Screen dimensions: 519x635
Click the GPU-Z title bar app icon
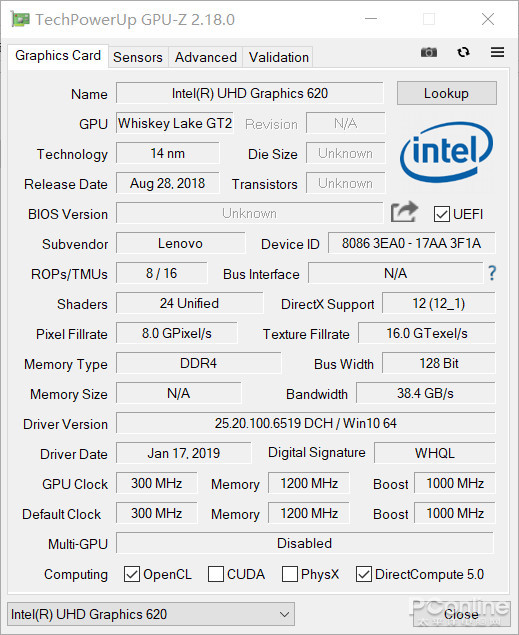20,19
